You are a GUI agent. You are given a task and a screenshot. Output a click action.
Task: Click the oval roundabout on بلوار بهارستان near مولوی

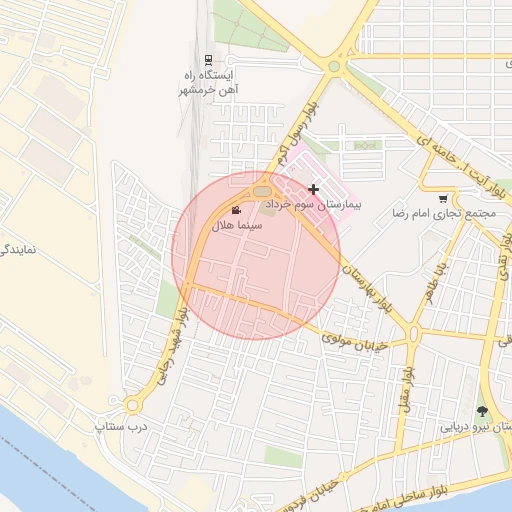[413, 334]
